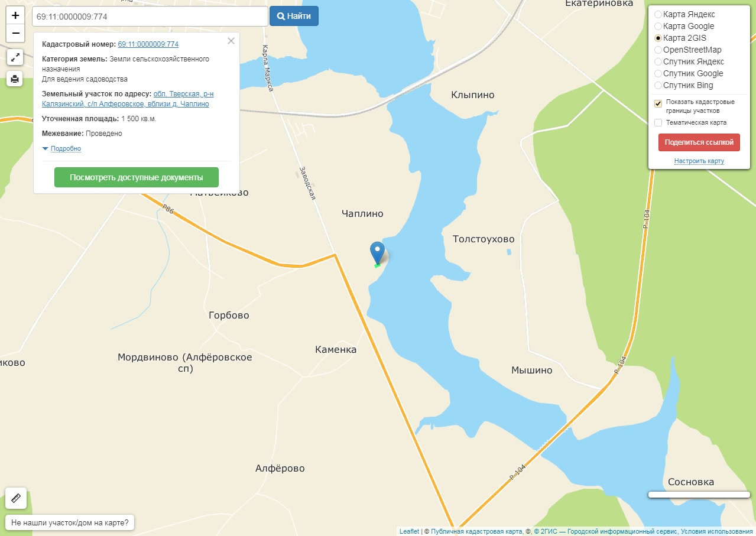Click Посмотреть доступные документы button
This screenshot has height=536, width=756.
pyautogui.click(x=137, y=177)
